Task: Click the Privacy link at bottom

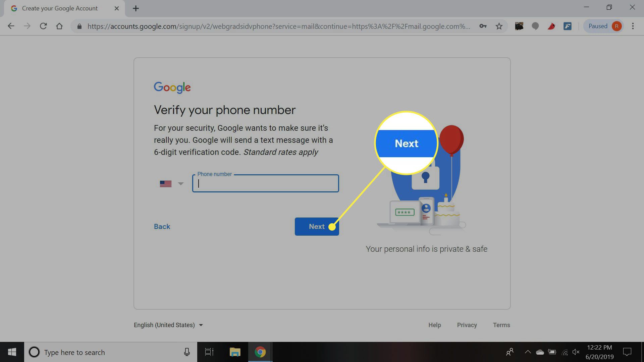Action: 467,325
